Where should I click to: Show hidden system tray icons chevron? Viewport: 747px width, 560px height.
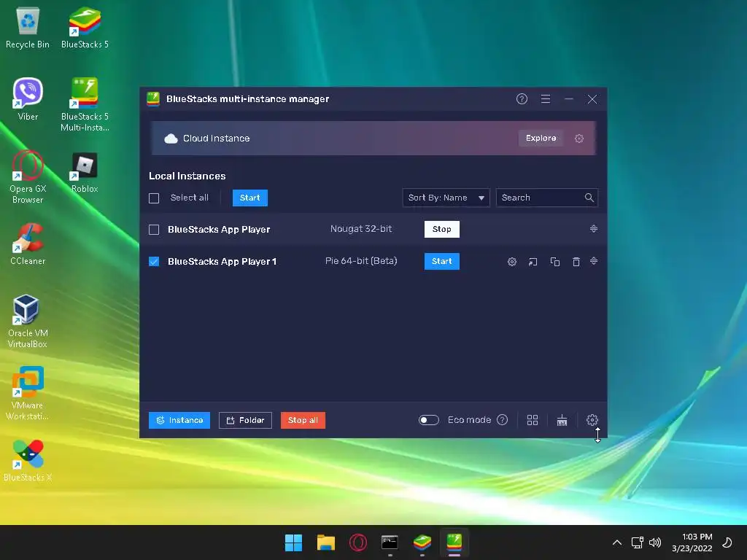point(617,542)
